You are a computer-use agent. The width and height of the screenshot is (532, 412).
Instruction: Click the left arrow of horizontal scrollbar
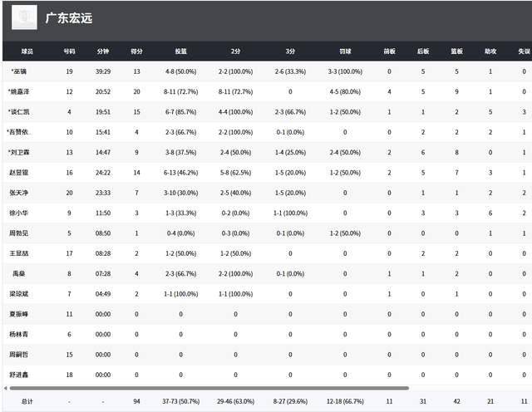tap(4, 387)
